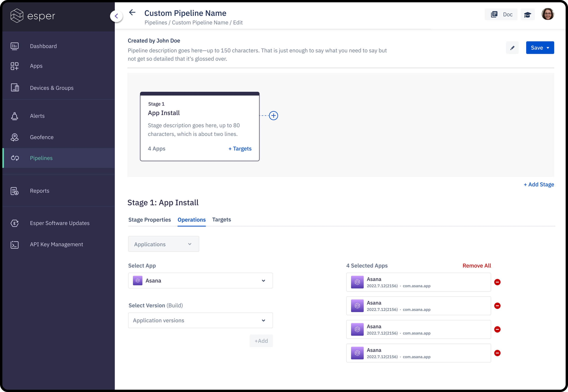The image size is (568, 392).
Task: Click + Targets in Stage 1 card
Action: tap(240, 149)
